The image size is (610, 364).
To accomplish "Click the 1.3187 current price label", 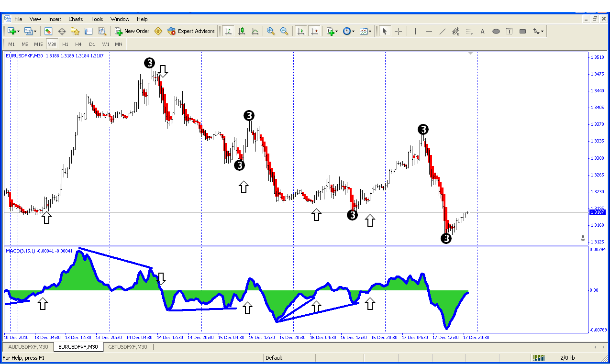I will coord(598,212).
